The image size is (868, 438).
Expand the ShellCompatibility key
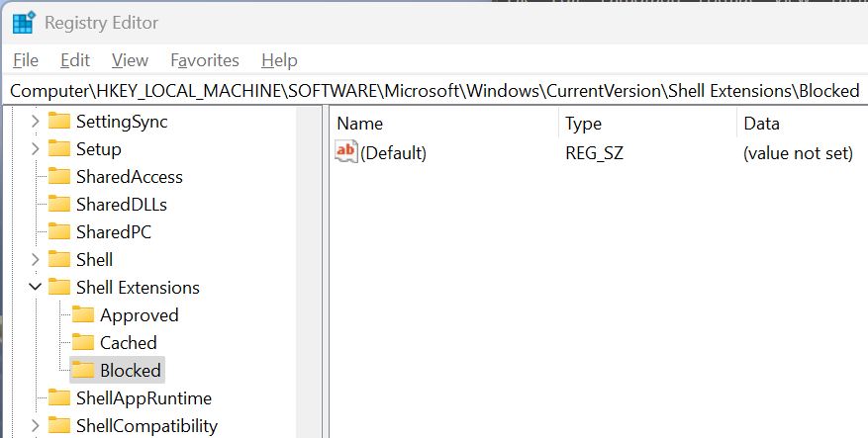[35, 425]
